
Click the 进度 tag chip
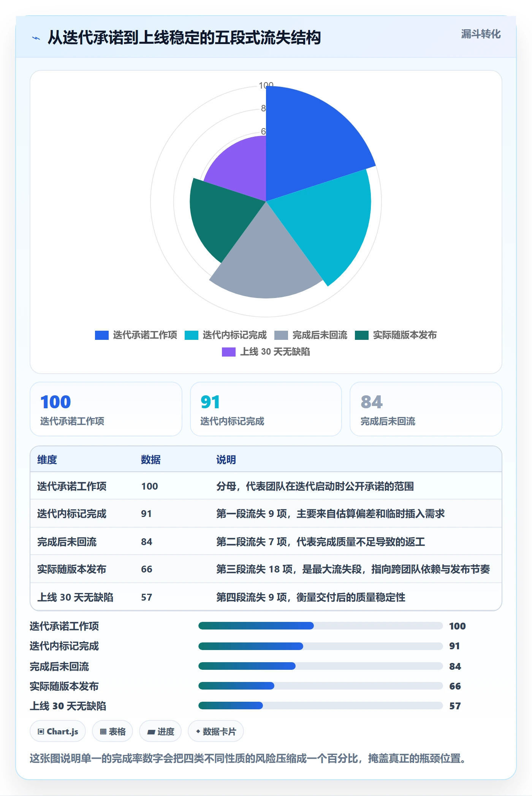tap(160, 731)
